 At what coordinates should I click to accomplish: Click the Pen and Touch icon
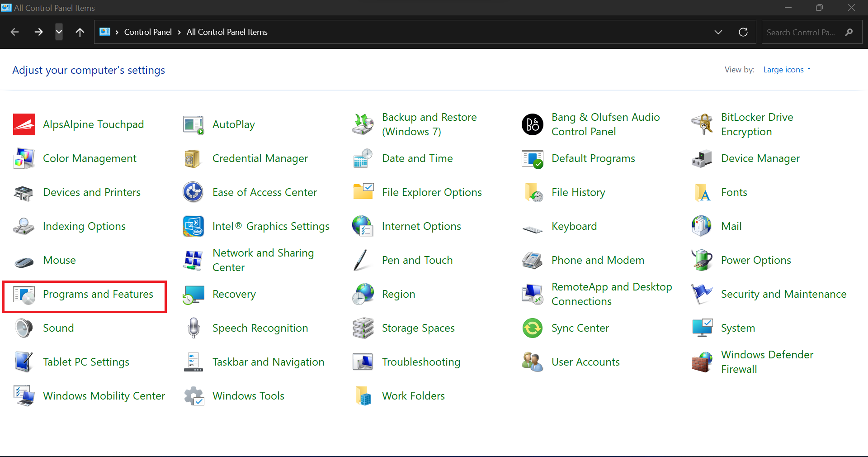(361, 260)
